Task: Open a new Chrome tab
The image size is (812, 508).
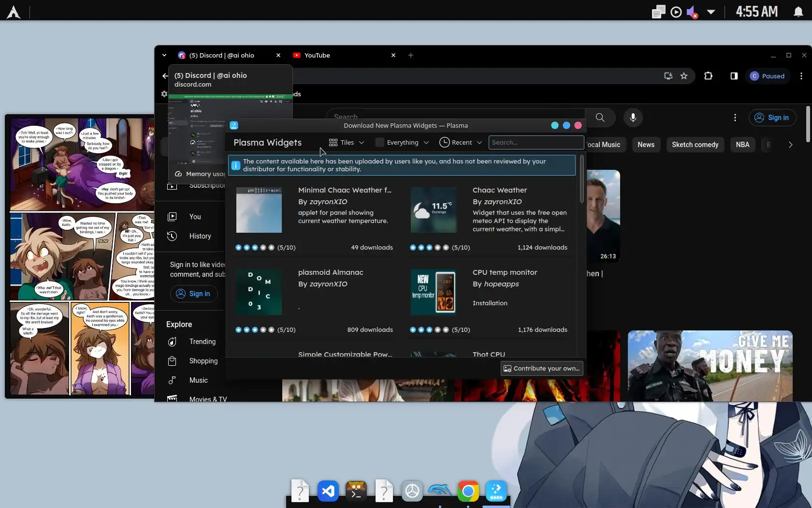Action: [411, 55]
